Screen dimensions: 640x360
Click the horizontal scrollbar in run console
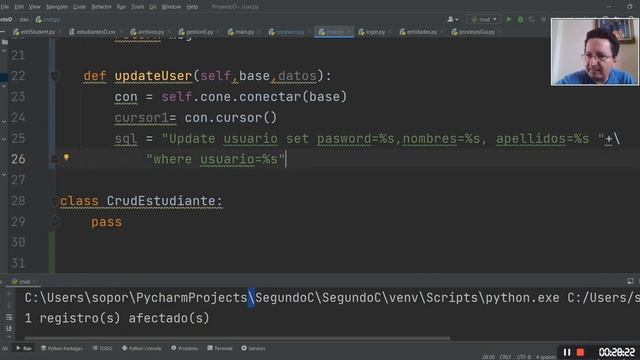pos(237,338)
